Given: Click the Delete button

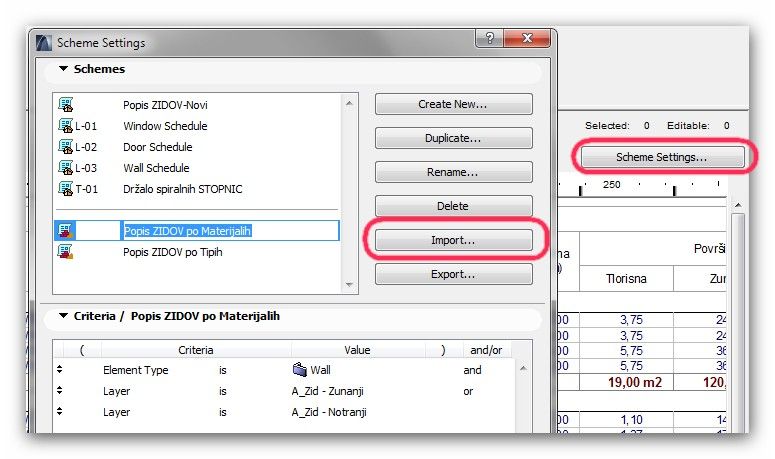Looking at the screenshot, I should [x=453, y=206].
